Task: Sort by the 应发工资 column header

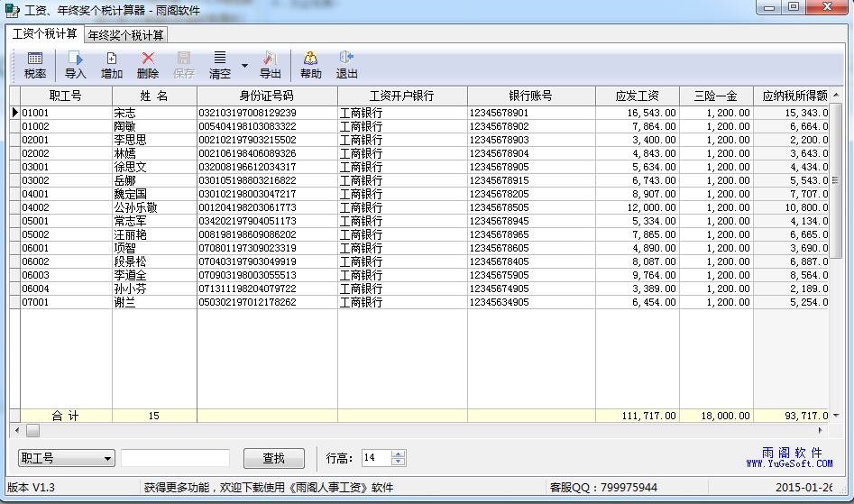Action: [637, 96]
